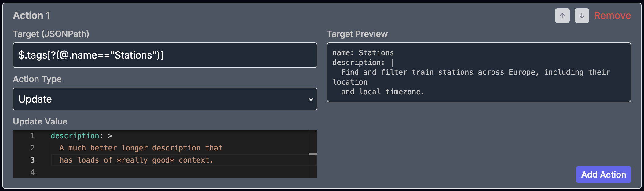
Task: Click the move action up arrow
Action: (562, 16)
